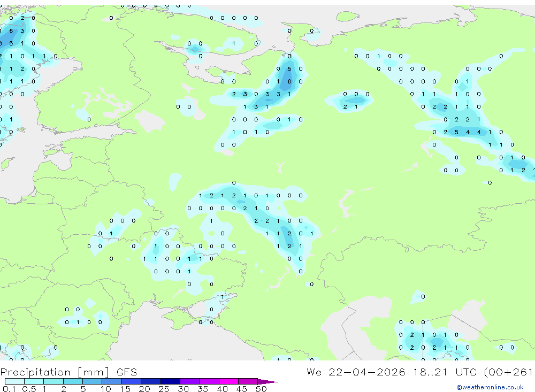Click the legend swatch between 45 and 50

click(248, 381)
